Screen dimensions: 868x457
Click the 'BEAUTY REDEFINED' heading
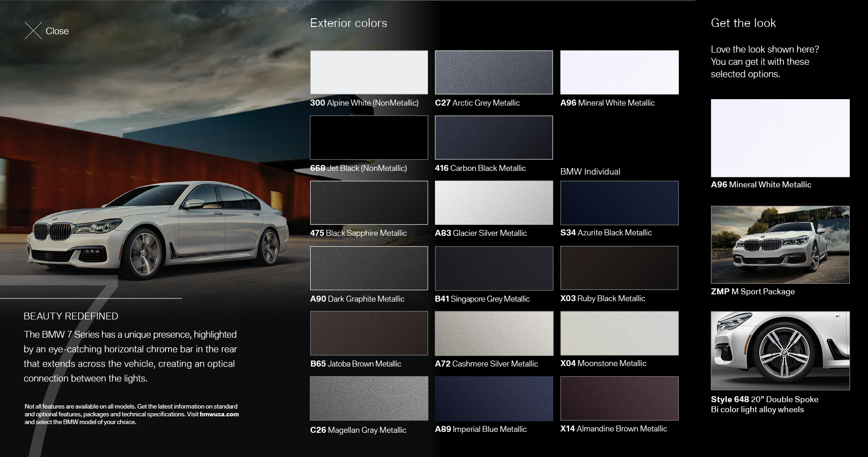[x=71, y=316]
